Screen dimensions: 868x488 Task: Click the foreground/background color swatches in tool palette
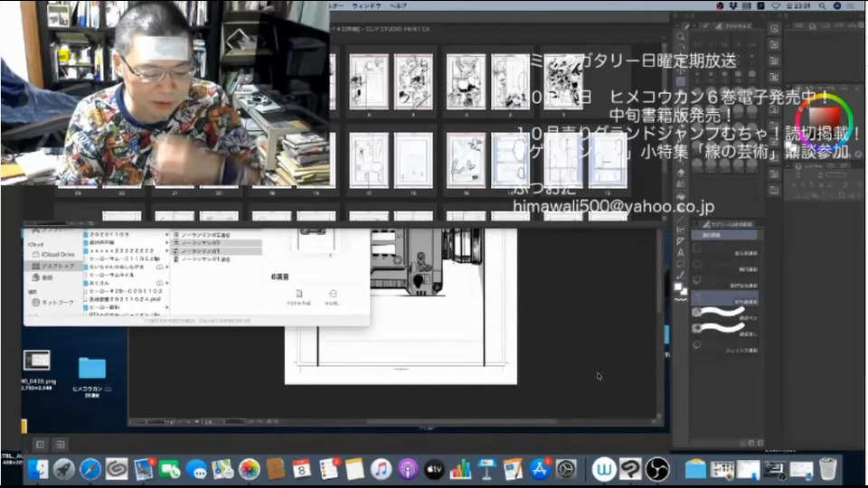[x=680, y=289]
